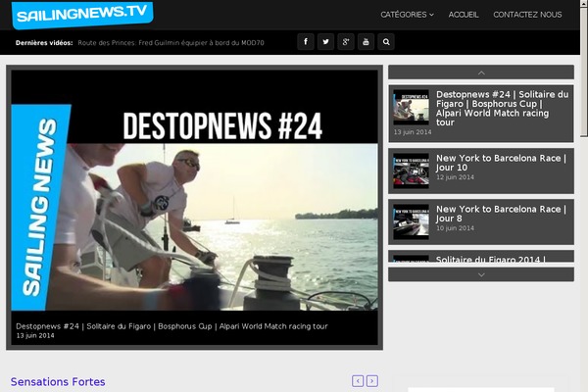588x392 pixels.
Task: Open Destopnews #24 thumbnail in sidebar list
Action: [411, 107]
